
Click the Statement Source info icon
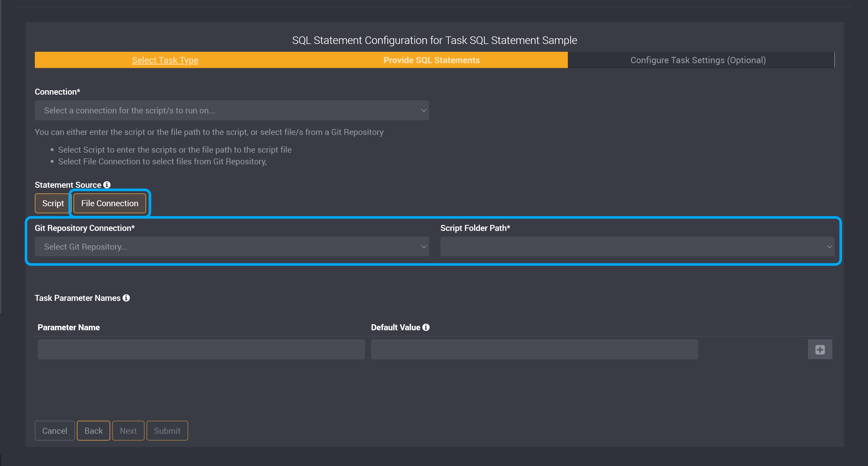[x=107, y=185]
